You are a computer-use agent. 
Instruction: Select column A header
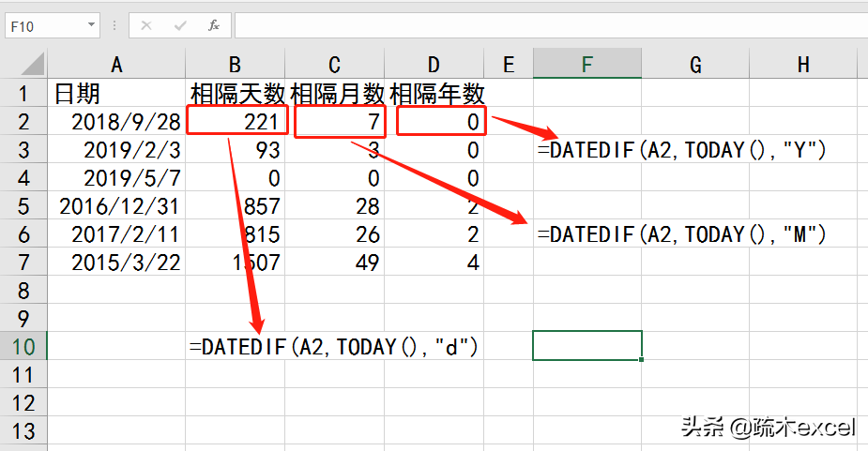(116, 64)
